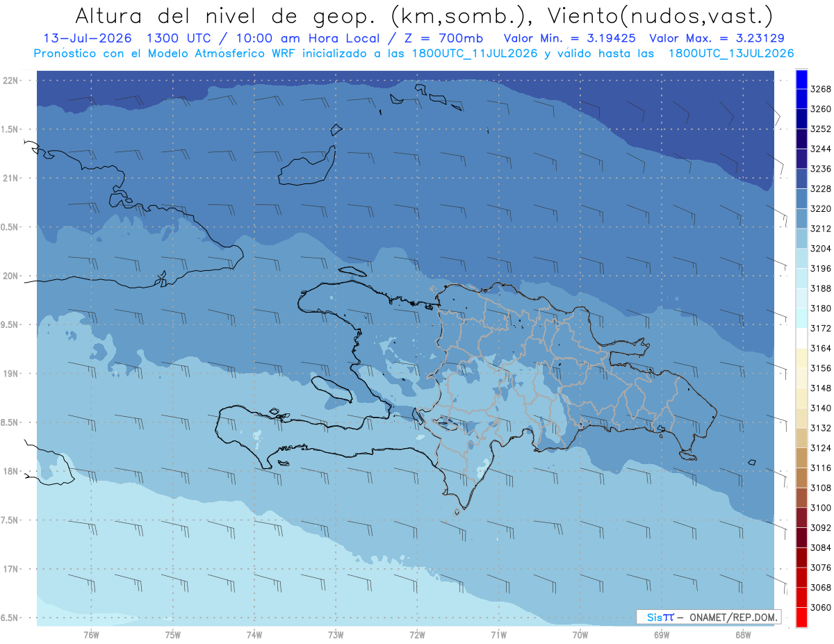Click the '18N' latitude label

point(10,471)
